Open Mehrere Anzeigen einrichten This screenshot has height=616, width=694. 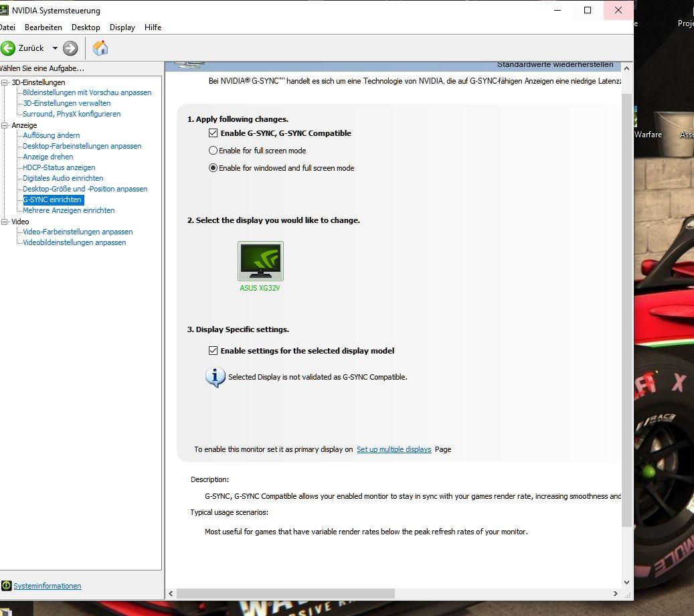pos(69,210)
